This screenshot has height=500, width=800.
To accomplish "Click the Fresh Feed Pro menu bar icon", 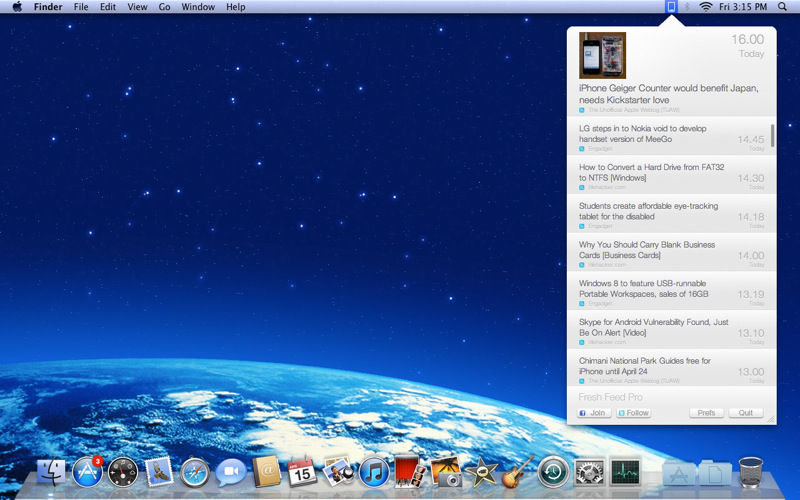I will tap(671, 7).
